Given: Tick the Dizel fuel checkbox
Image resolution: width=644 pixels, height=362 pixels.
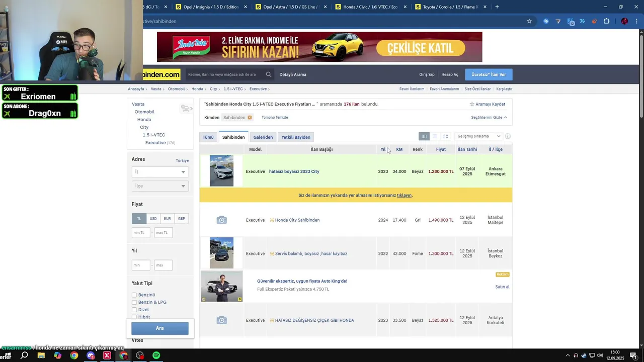Looking at the screenshot, I should (134, 310).
